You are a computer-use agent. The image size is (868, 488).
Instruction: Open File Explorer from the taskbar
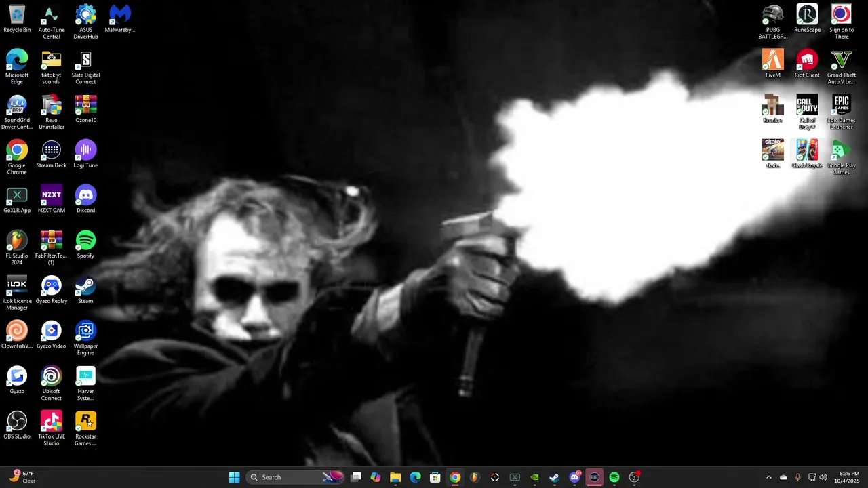395,477
